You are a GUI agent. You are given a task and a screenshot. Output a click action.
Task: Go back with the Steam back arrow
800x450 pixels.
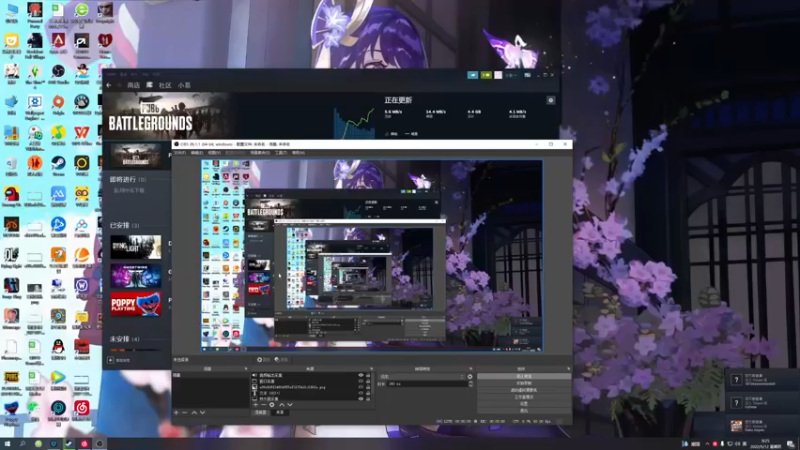pyautogui.click(x=109, y=85)
